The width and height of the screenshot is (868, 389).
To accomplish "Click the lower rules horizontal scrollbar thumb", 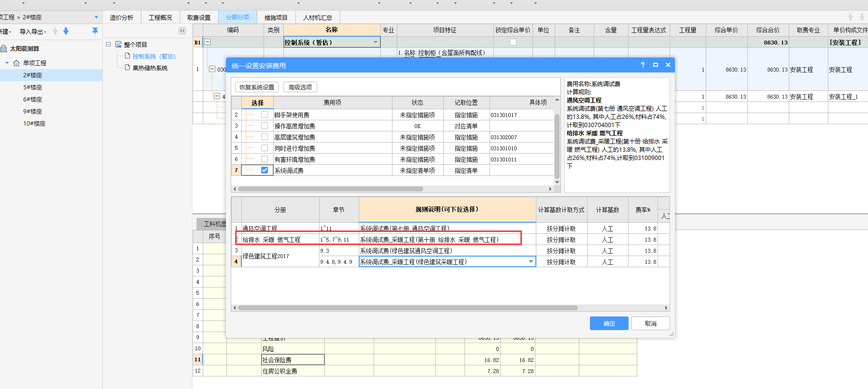I will point(408,308).
